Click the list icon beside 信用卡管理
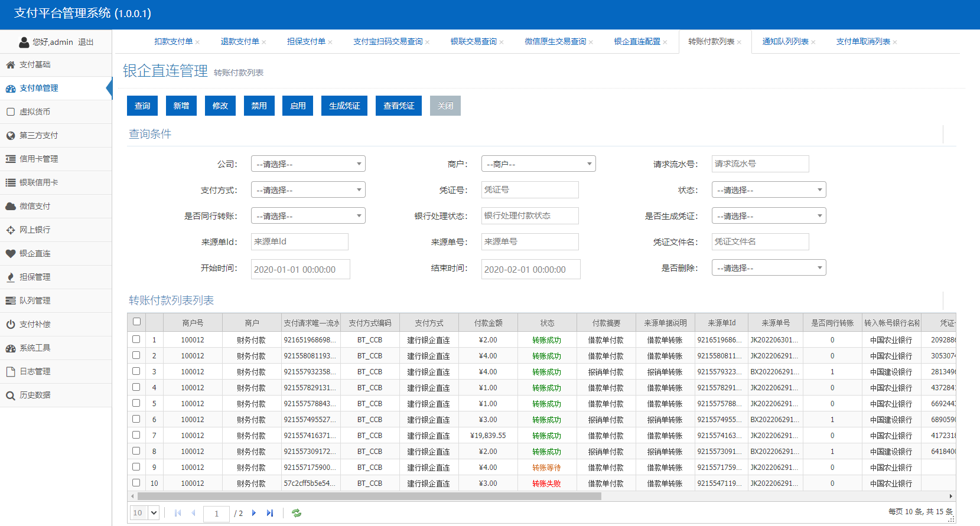This screenshot has height=526, width=980. click(10, 159)
